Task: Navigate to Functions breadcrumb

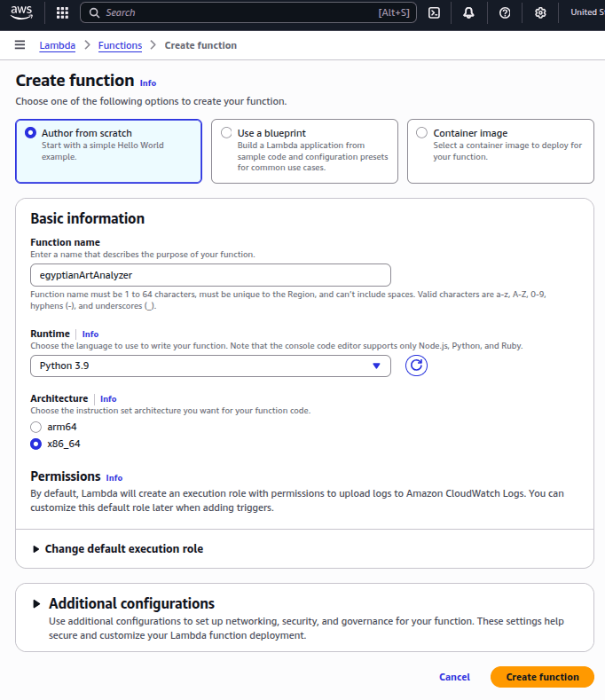Action: click(x=120, y=45)
